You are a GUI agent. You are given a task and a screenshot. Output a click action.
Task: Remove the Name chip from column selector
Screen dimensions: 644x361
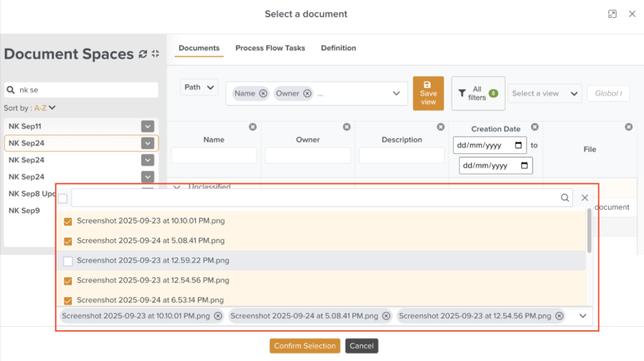coord(263,93)
